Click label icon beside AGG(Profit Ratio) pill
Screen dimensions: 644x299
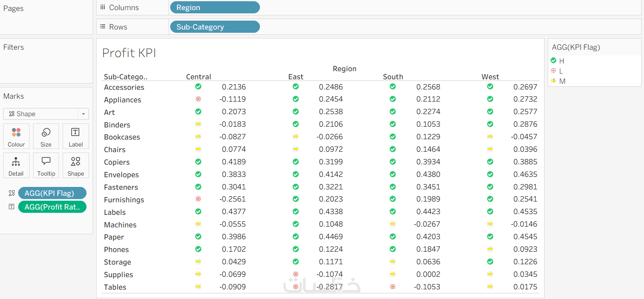pos(12,207)
